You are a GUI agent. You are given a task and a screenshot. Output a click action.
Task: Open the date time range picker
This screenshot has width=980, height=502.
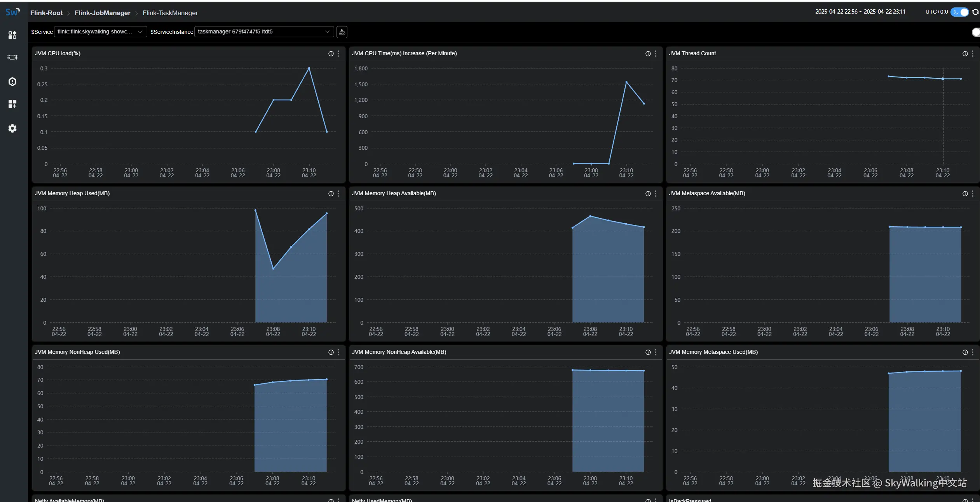coord(860,12)
